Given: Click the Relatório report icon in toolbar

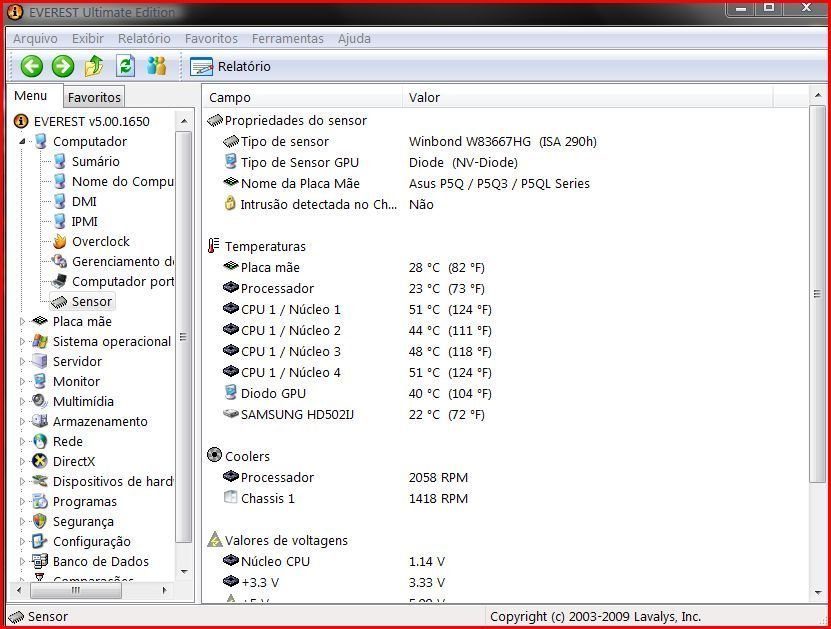Looking at the screenshot, I should pyautogui.click(x=201, y=67).
